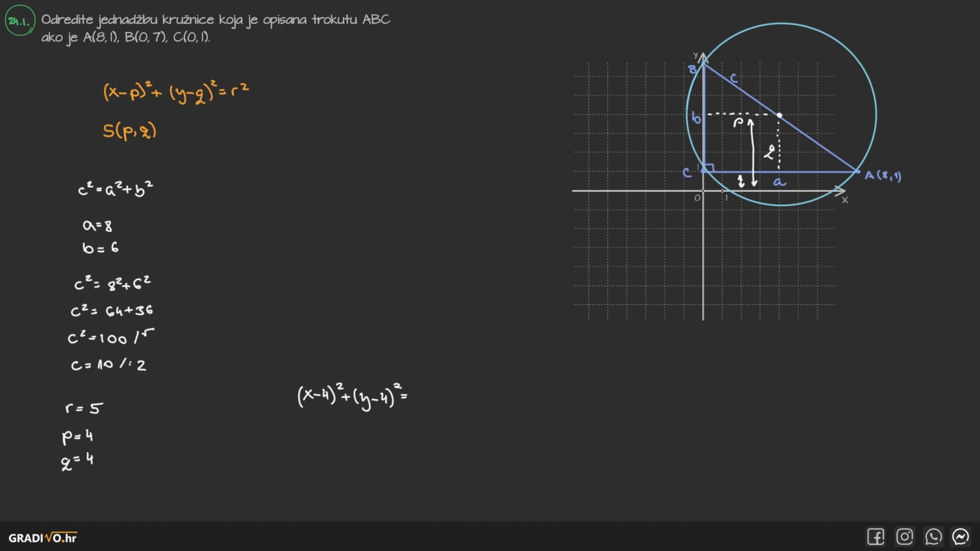This screenshot has width=980, height=551.
Task: Click the origin label 0 on the graph
Action: (x=697, y=198)
